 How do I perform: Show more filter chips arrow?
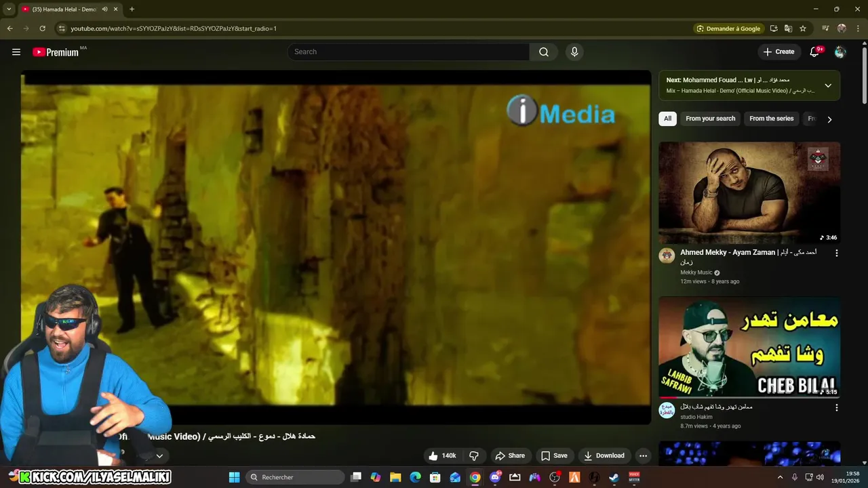(829, 119)
